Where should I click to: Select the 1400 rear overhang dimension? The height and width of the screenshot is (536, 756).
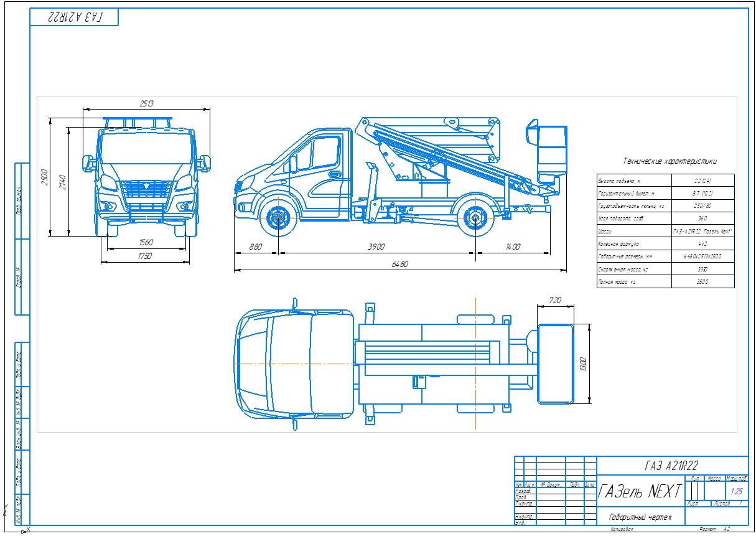(x=513, y=247)
